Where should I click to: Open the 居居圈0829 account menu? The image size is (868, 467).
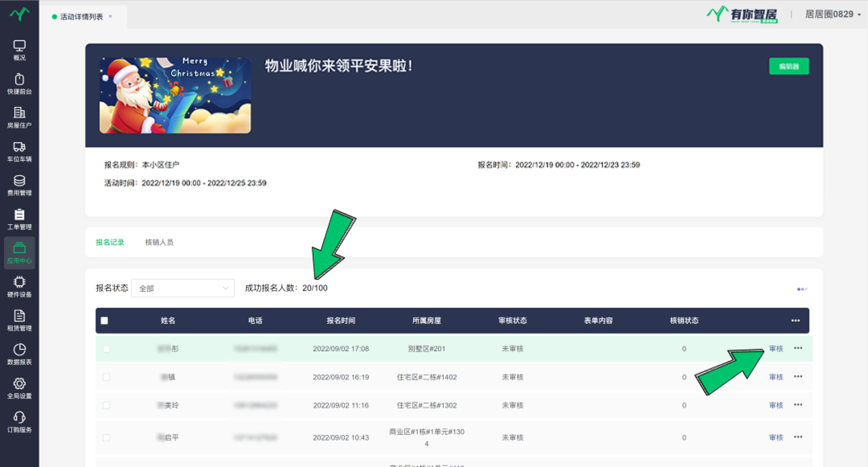[833, 14]
